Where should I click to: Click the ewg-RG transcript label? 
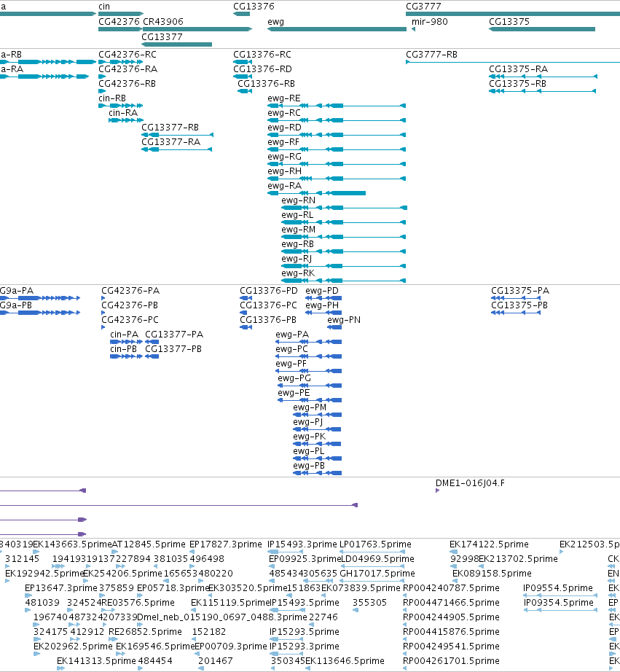pos(284,157)
